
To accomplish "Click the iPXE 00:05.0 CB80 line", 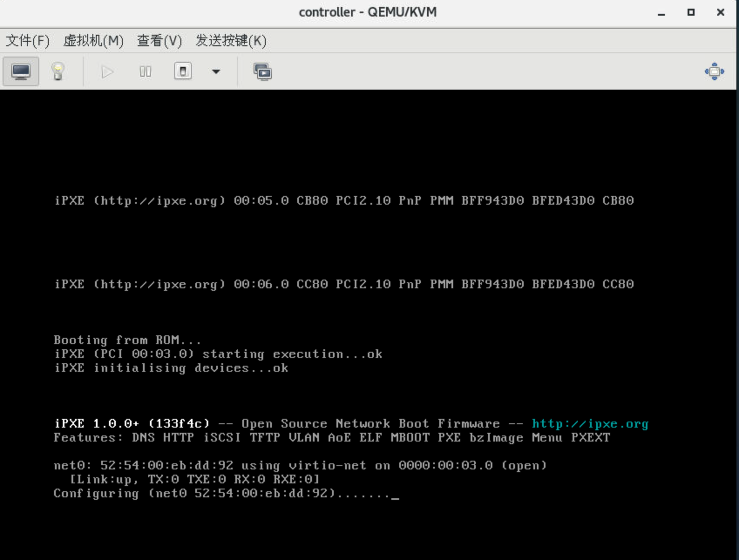I will (x=344, y=201).
